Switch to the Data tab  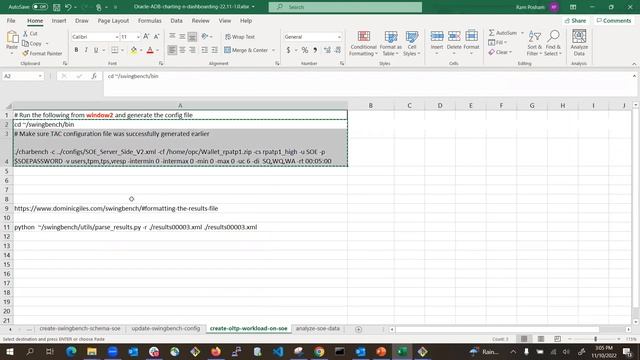176,20
